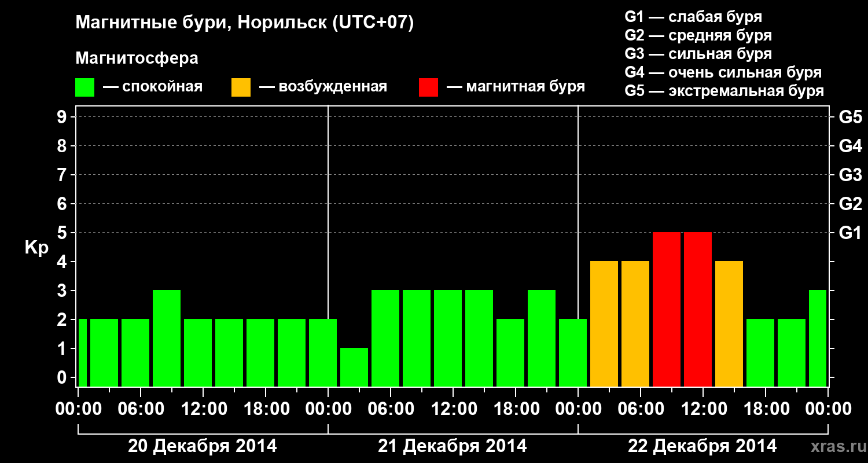Click the '06:00' time label under 21 December
The width and height of the screenshot is (868, 463).
391,409
